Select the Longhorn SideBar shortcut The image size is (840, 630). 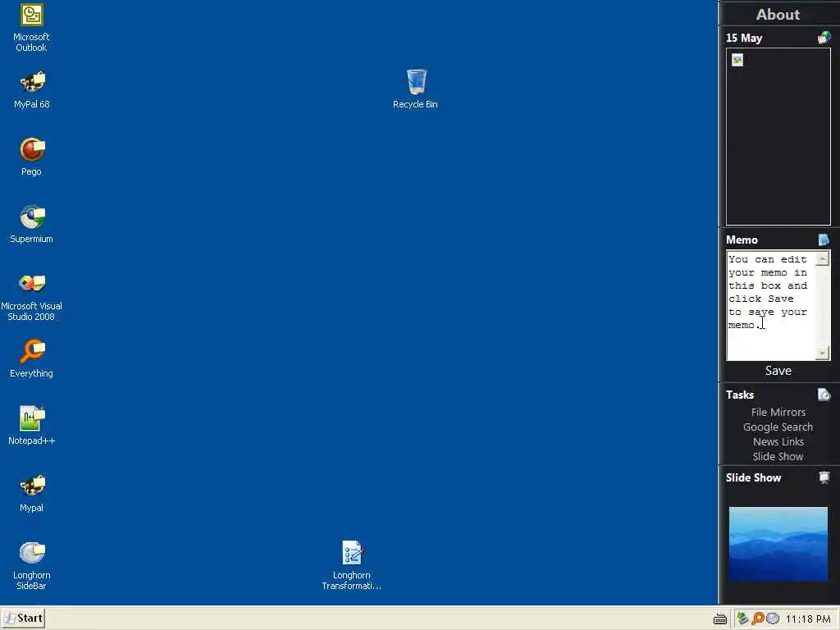[32, 566]
